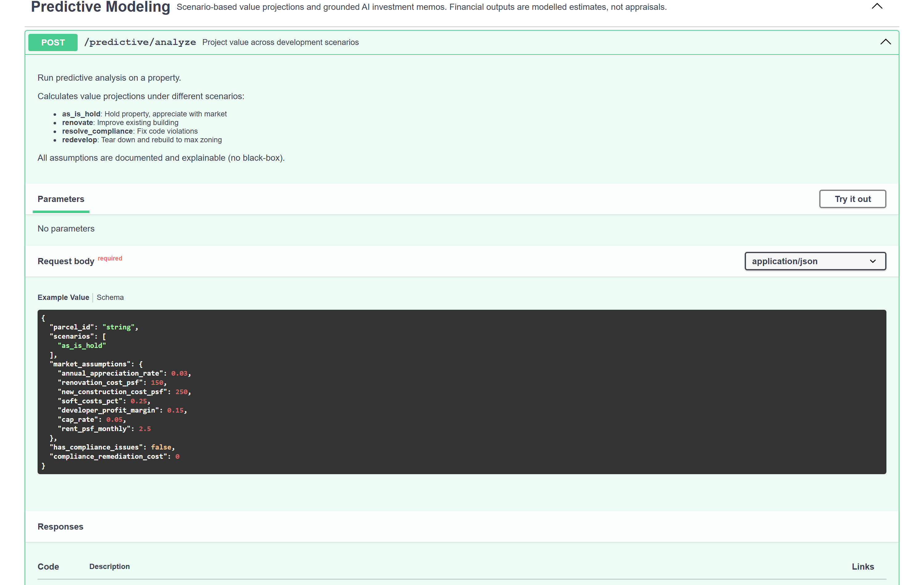The width and height of the screenshot is (924, 585).
Task: Click the "compliance_remediation_cost" line
Action: click(114, 456)
